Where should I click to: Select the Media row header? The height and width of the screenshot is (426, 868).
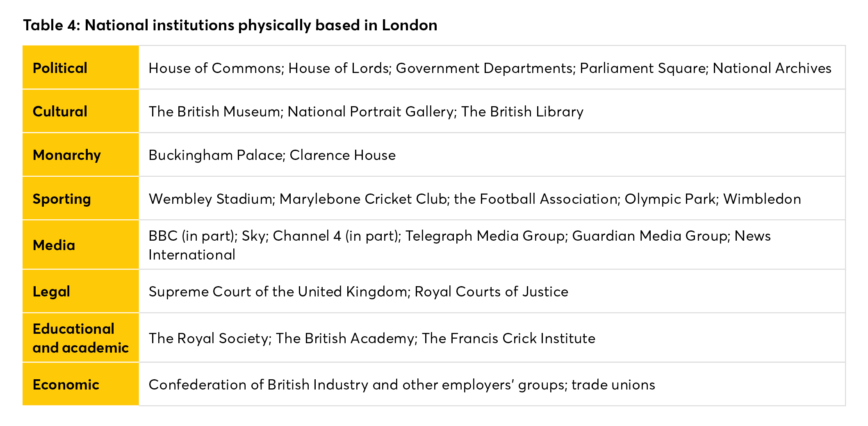tap(54, 245)
